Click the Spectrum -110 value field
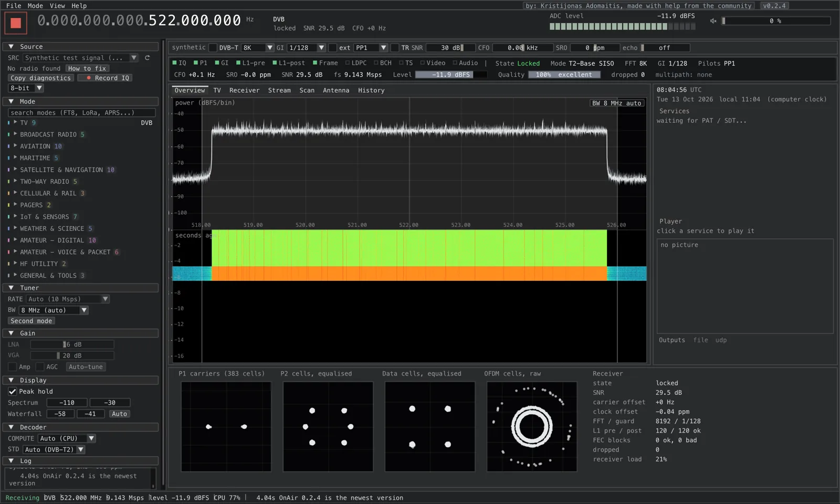 coord(67,403)
